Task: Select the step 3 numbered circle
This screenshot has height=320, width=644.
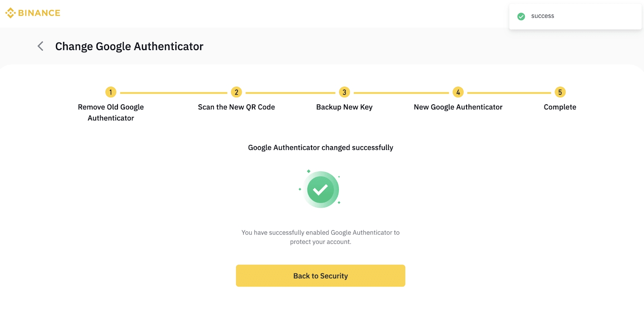Action: coord(344,92)
